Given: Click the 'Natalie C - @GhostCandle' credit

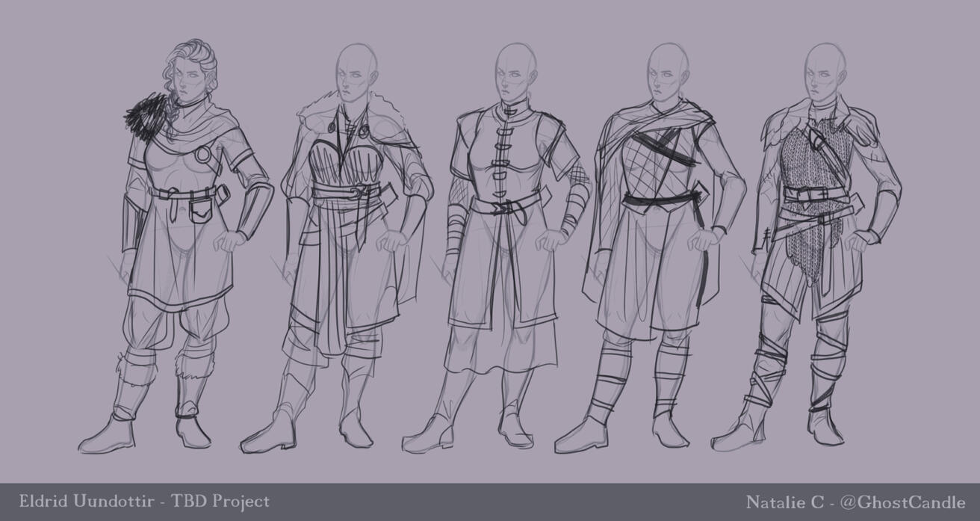Looking at the screenshot, I should point(855,502).
